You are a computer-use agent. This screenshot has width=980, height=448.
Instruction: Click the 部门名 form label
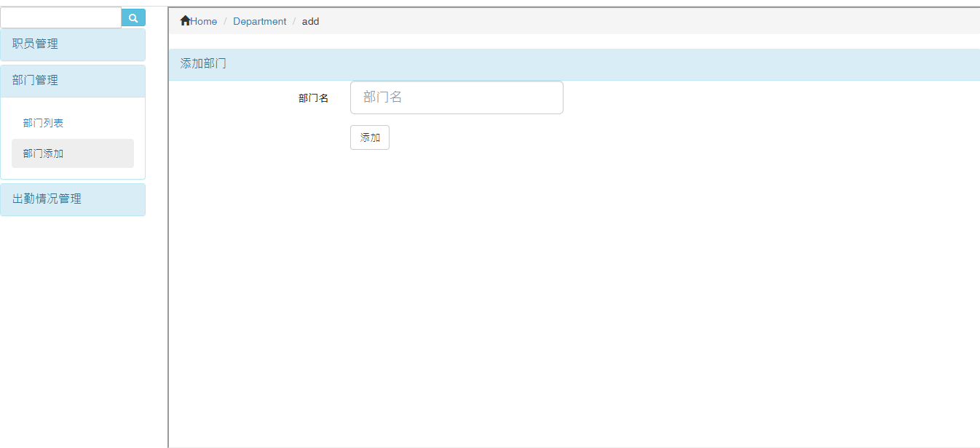tap(313, 98)
